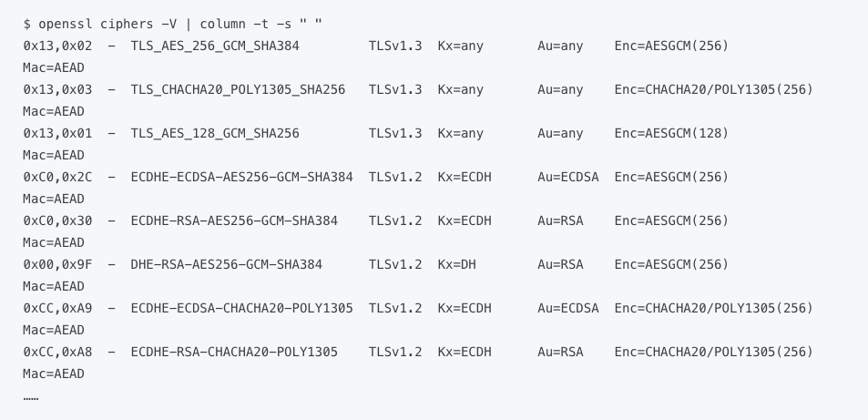Click the ECDHE-ECDSA-AES256-GCM-SHA384 cipher name
This screenshot has width=868, height=420.
tap(241, 177)
